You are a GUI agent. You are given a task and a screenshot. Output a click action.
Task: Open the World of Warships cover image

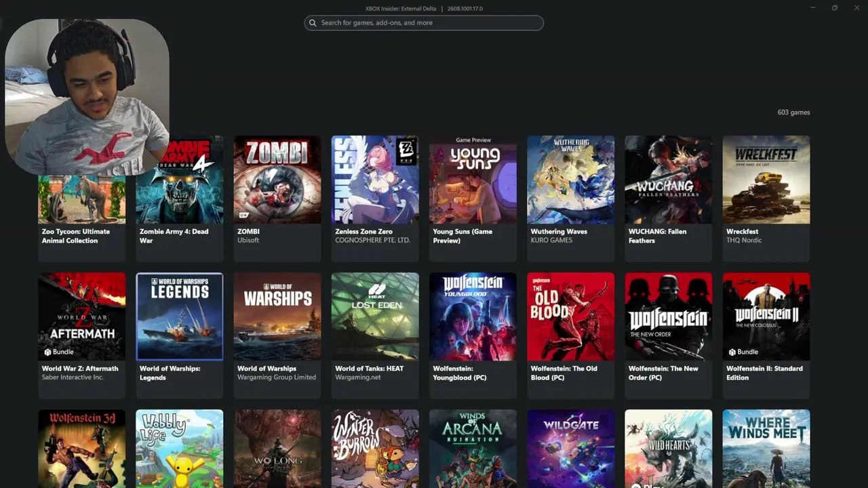click(277, 317)
